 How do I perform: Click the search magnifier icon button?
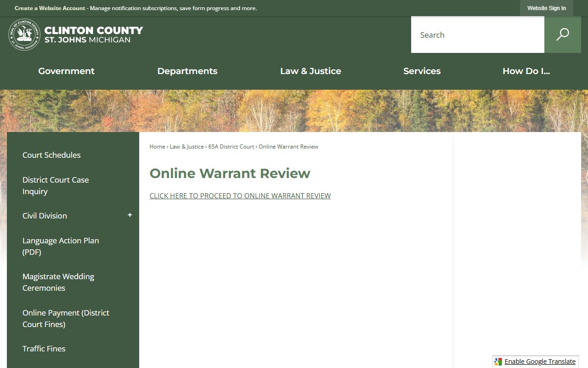pos(562,34)
